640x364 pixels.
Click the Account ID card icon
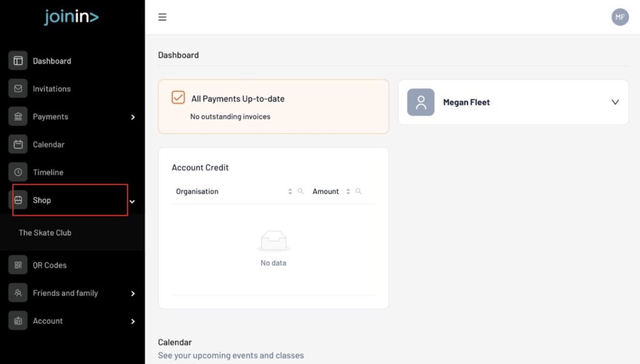18,321
